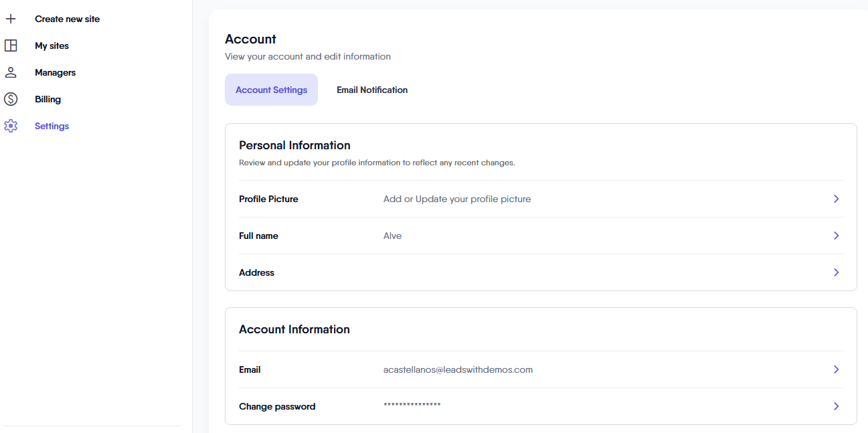868x433 pixels.
Task: Open the Address row arrow
Action: [837, 272]
